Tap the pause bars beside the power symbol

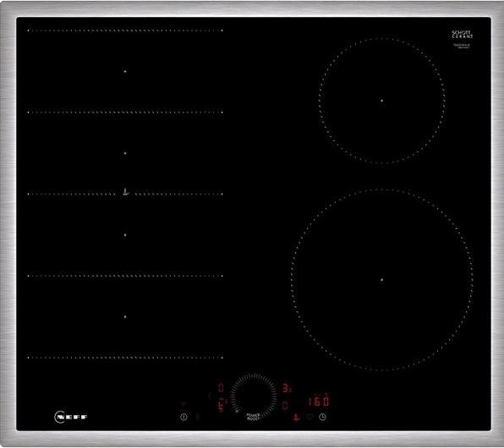[197, 417]
